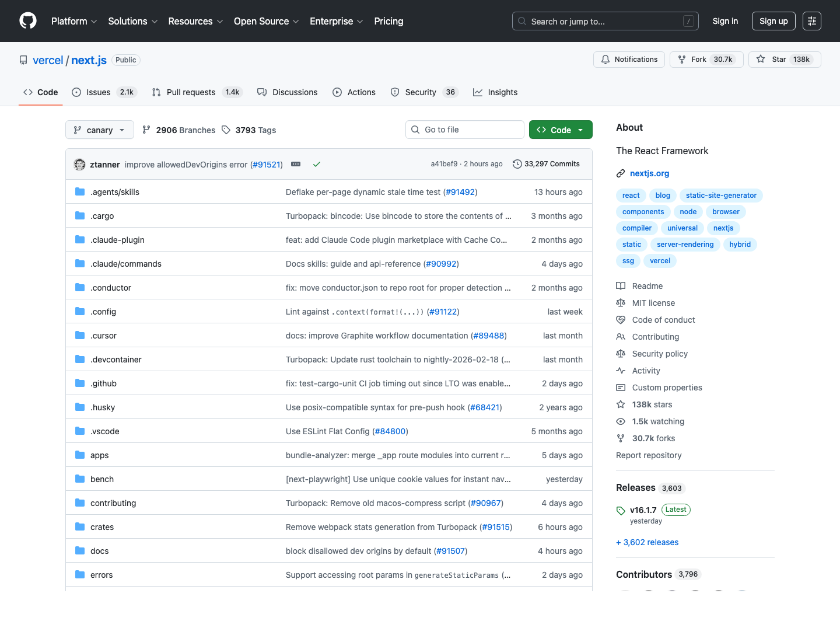The height and width of the screenshot is (642, 840).
Task: Open the command palette icon near Sign up
Action: tap(811, 20)
